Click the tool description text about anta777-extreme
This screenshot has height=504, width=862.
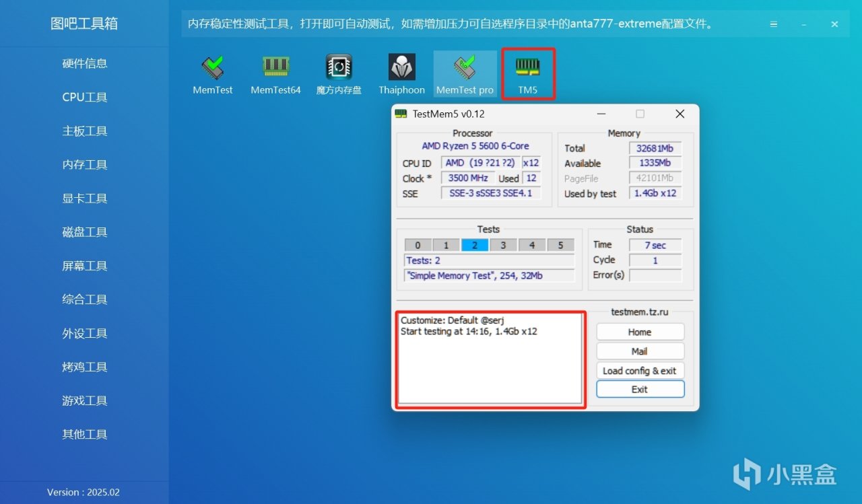(451, 24)
